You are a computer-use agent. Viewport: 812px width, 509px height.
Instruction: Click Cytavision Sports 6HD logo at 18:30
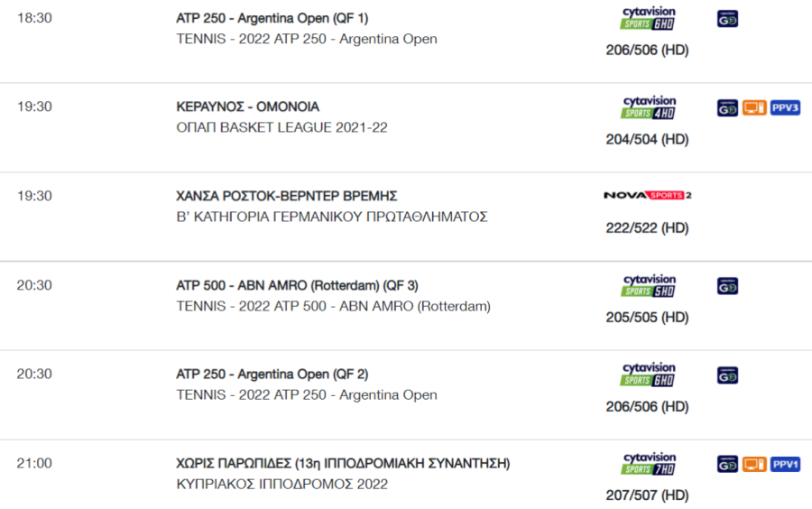point(647,19)
